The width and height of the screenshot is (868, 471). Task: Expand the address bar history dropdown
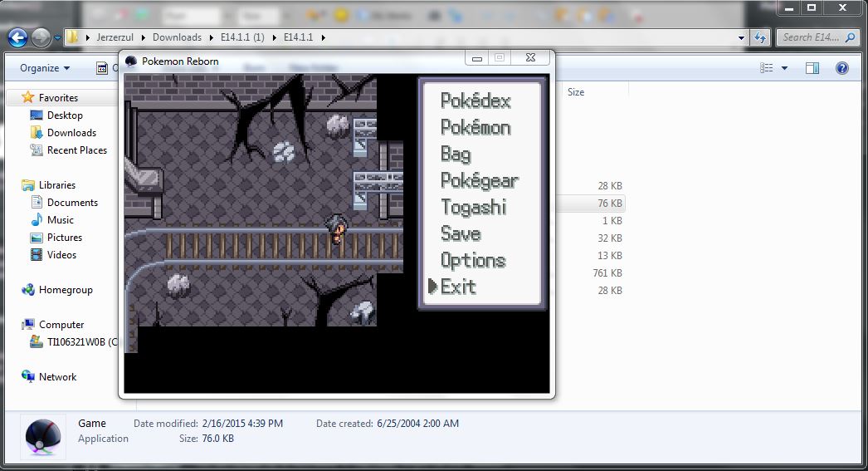[741, 37]
